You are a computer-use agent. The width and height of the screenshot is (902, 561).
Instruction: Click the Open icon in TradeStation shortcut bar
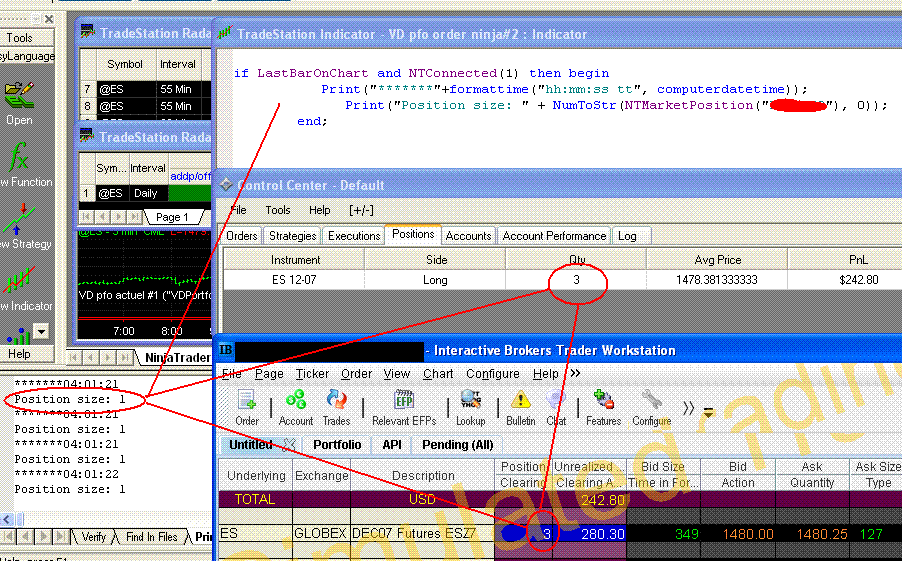pyautogui.click(x=19, y=96)
